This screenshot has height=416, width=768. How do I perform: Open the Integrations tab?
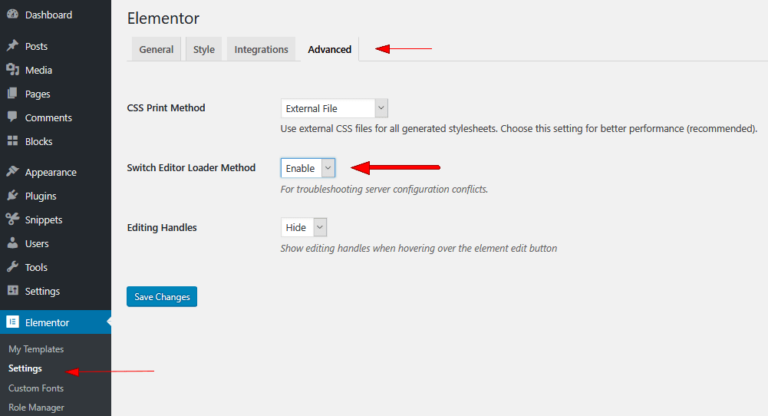point(261,50)
